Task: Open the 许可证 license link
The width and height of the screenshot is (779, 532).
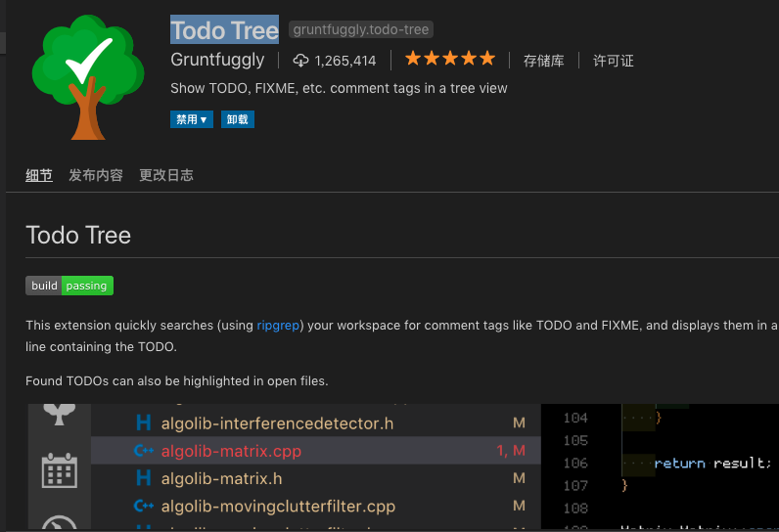Action: coord(613,61)
